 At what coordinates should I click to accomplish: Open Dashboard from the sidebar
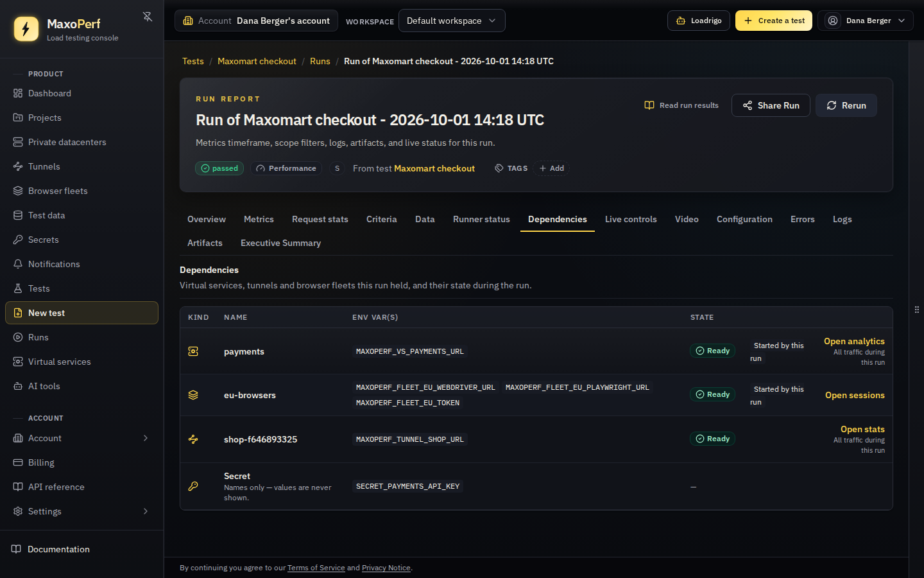(x=81, y=93)
